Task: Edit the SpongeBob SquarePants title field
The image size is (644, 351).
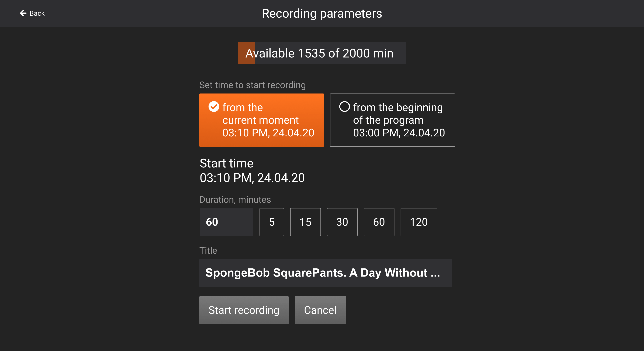Action: pyautogui.click(x=325, y=273)
